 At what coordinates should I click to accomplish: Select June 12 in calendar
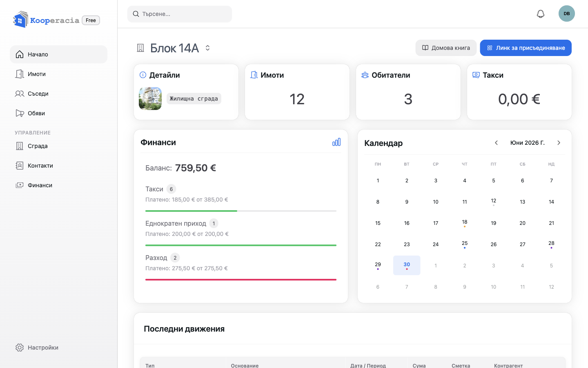point(494,202)
